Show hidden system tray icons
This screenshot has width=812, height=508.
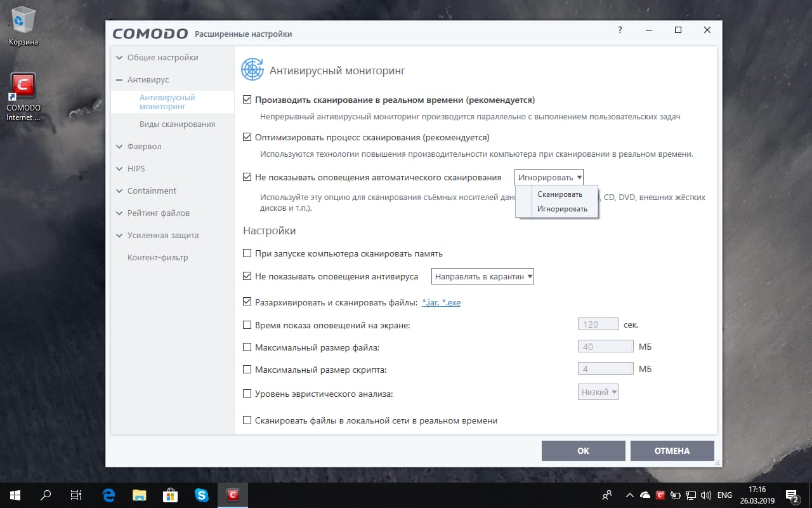click(629, 495)
